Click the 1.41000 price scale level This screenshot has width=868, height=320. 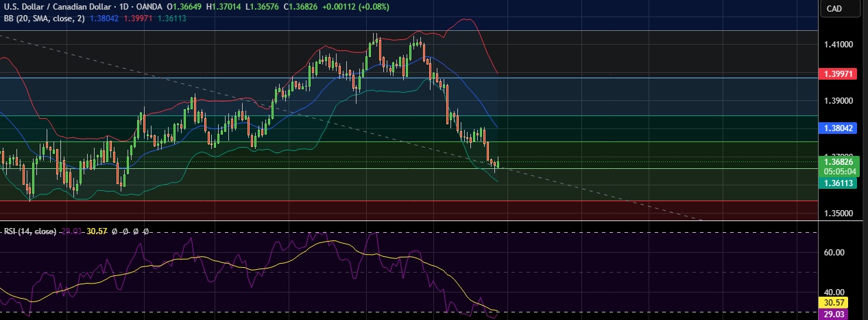coord(838,45)
